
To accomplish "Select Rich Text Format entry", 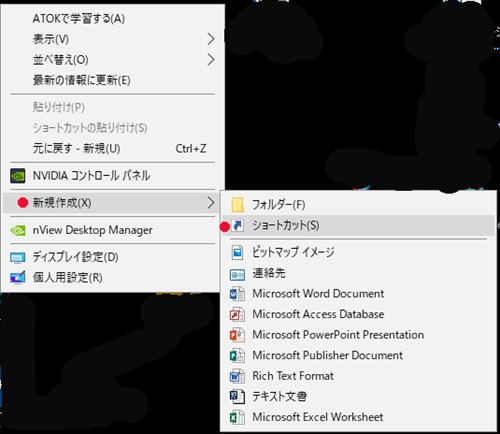I will point(358,376).
